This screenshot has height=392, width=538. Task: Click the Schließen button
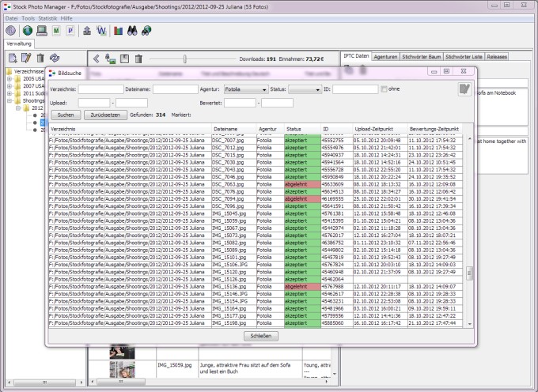click(x=261, y=336)
